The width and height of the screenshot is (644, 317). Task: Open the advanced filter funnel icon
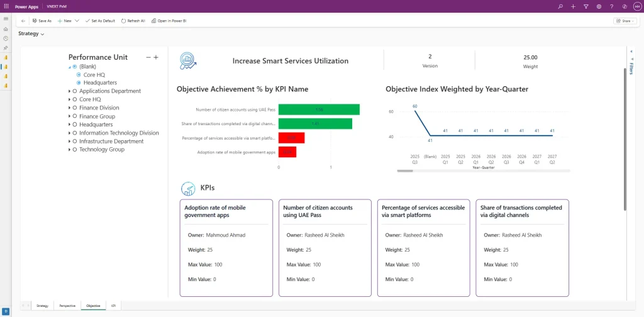pyautogui.click(x=586, y=6)
